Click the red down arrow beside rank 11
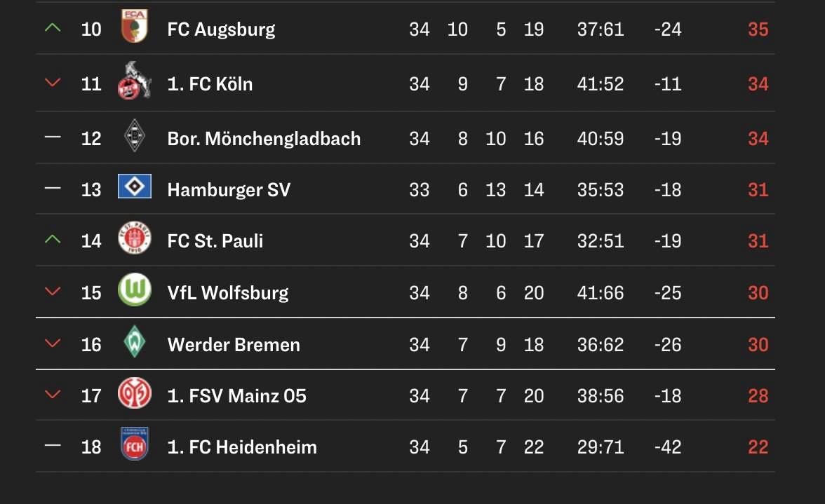The height and width of the screenshot is (504, 825). (53, 83)
